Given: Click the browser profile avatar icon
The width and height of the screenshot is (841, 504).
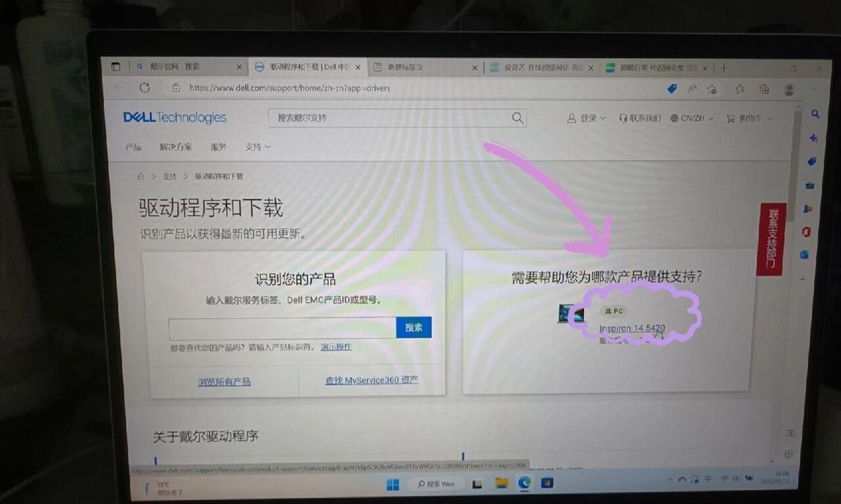Looking at the screenshot, I should [789, 90].
